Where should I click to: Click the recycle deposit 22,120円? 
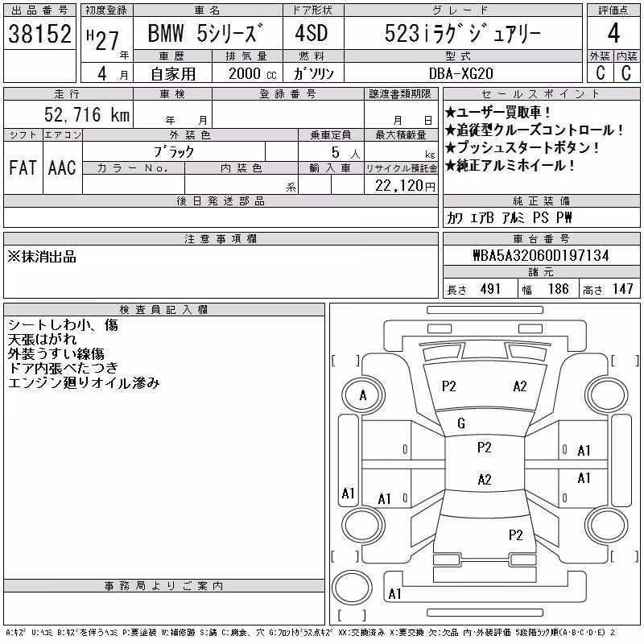(x=405, y=186)
